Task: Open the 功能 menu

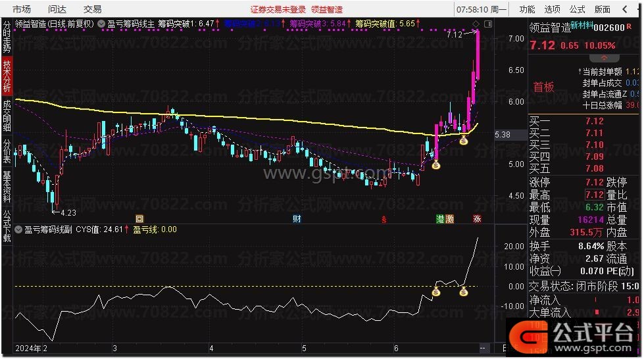Action: tap(527, 9)
